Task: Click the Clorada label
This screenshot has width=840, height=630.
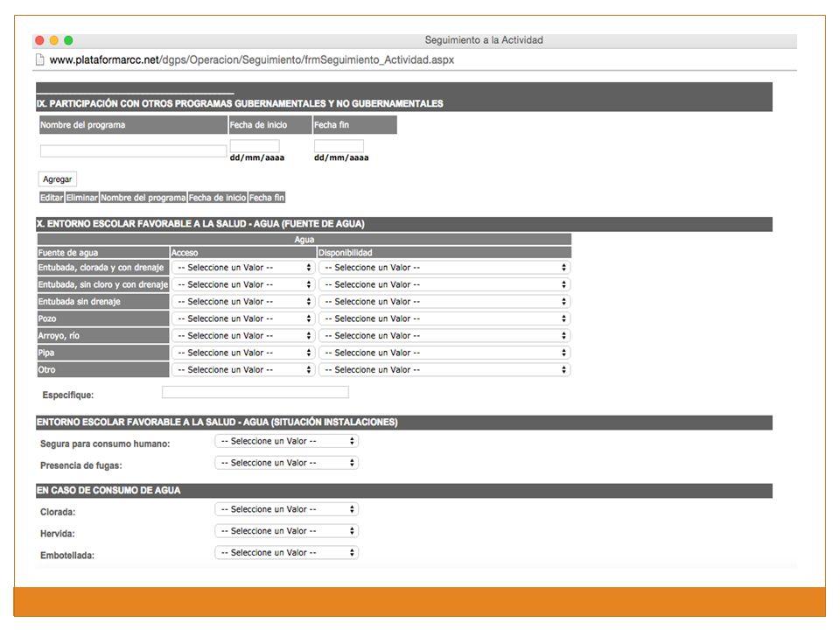Action: point(58,513)
